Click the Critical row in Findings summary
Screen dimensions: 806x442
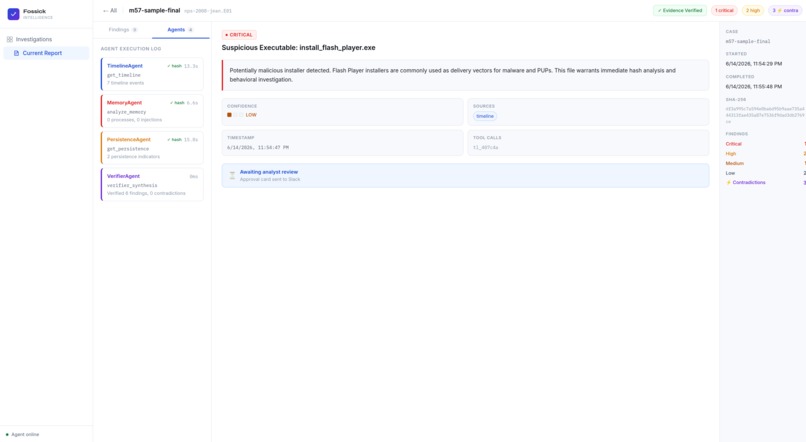point(765,144)
